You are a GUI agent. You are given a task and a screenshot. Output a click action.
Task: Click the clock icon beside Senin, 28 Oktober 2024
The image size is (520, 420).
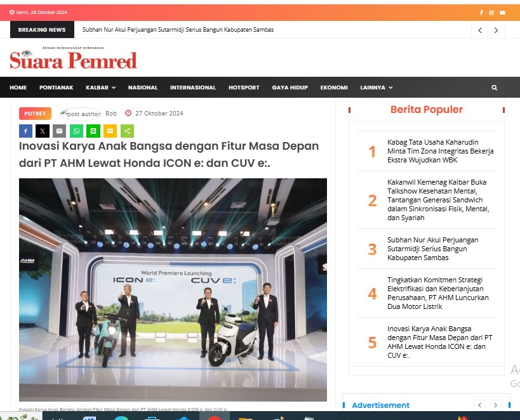point(12,12)
